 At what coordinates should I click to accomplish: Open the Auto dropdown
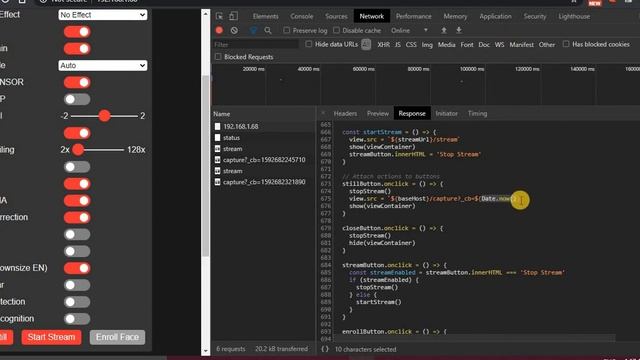point(103,66)
